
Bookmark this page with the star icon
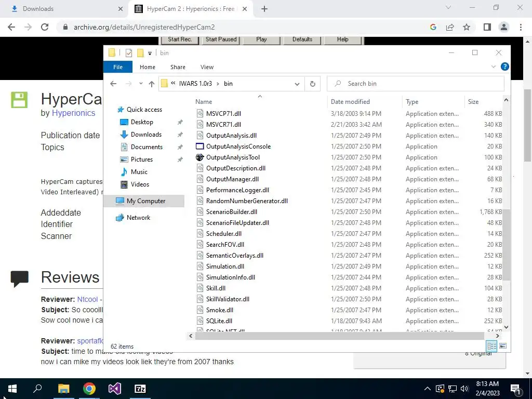[467, 27]
